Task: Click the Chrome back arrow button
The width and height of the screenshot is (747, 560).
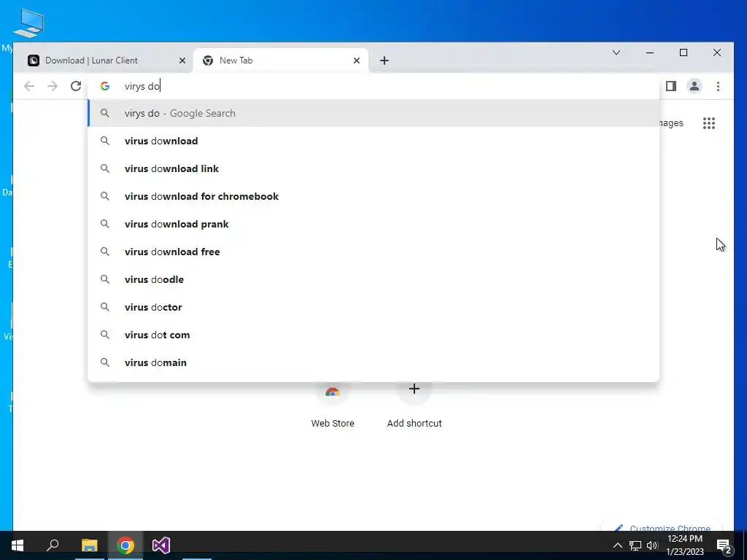Action: tap(29, 86)
